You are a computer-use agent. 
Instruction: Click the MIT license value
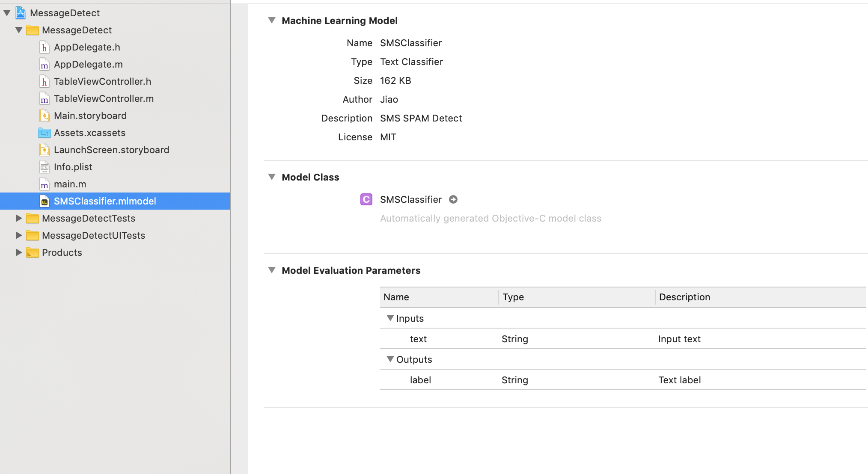tap(388, 137)
